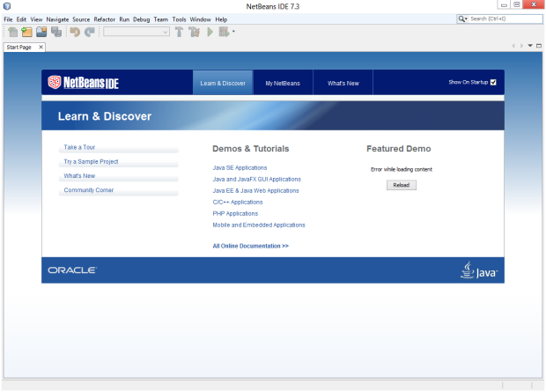The width and height of the screenshot is (546, 392).
Task: Open the Java SE Applications tutorial link
Action: (x=240, y=167)
